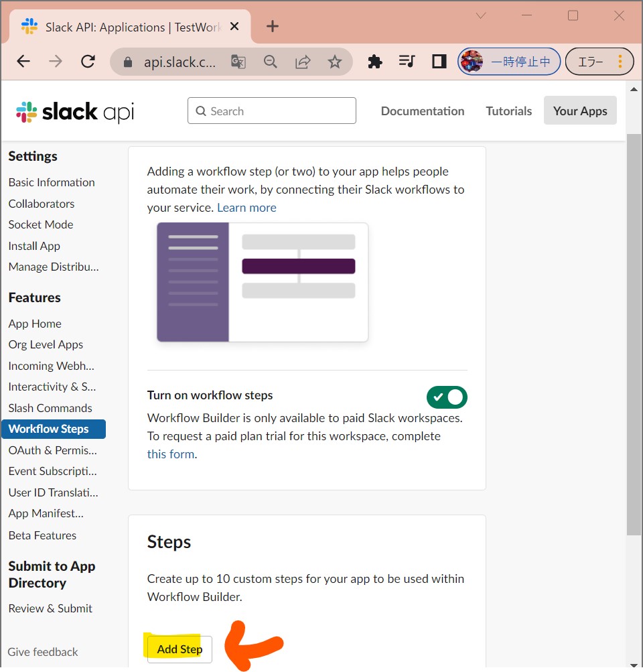Screen dimensions: 643x672
Task: Open Incoming Webhooks in sidebar
Action: pyautogui.click(x=52, y=366)
